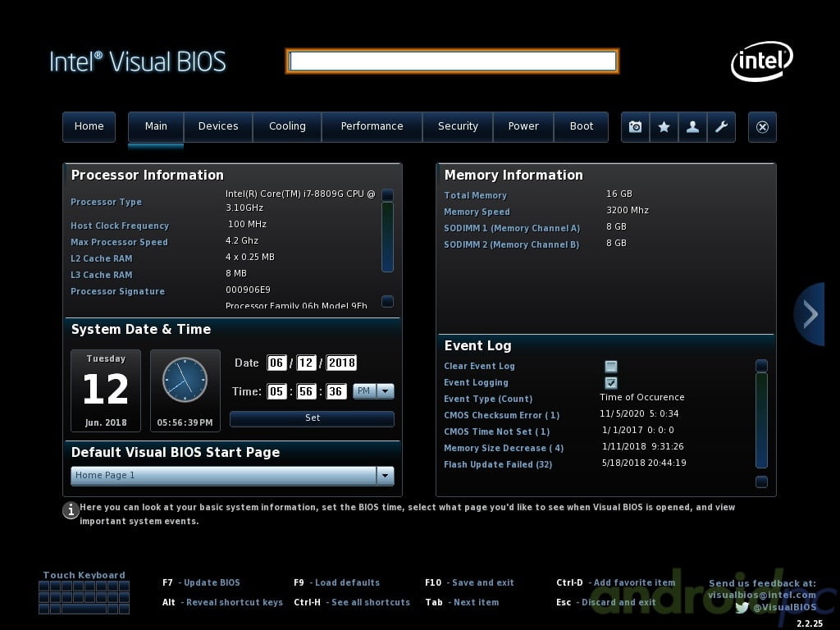This screenshot has height=630, width=840.
Task: Open the Performance tab
Action: [372, 126]
